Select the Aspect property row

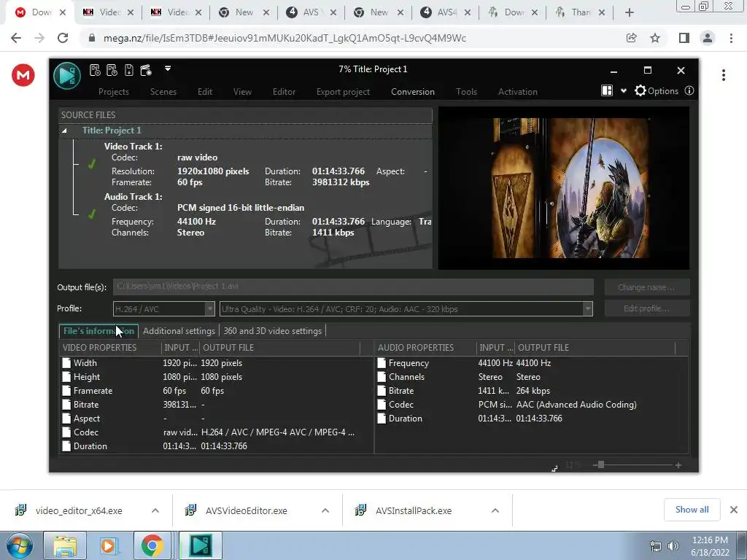coord(217,418)
